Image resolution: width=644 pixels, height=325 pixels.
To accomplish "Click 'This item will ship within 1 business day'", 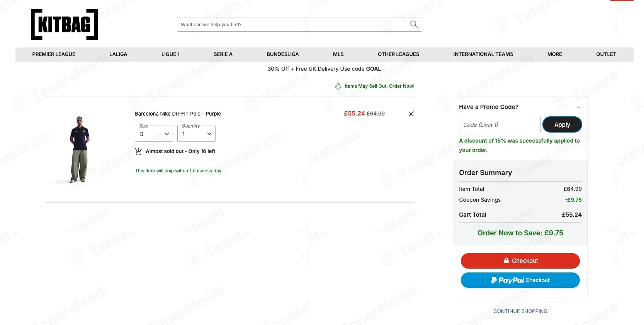I will tap(178, 171).
